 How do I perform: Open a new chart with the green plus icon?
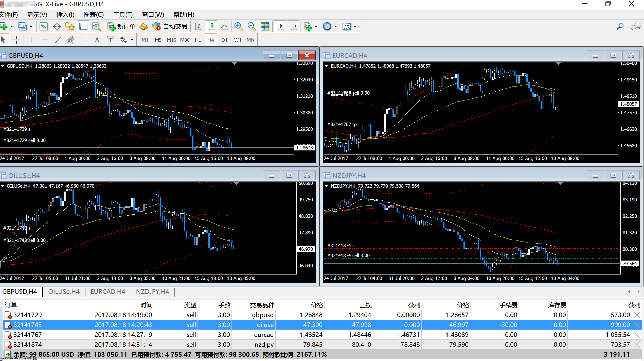click(x=4, y=26)
